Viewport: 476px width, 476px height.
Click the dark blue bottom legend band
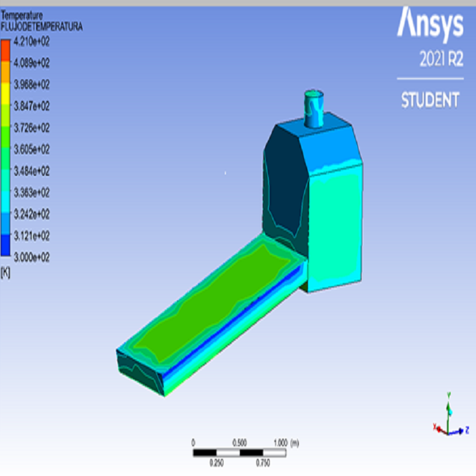5,246
